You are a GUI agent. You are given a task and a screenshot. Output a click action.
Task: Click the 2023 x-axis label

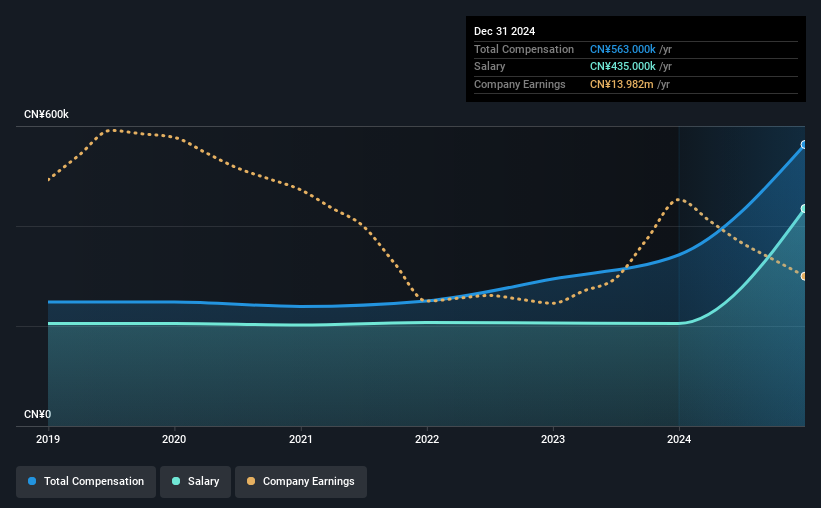tap(553, 439)
